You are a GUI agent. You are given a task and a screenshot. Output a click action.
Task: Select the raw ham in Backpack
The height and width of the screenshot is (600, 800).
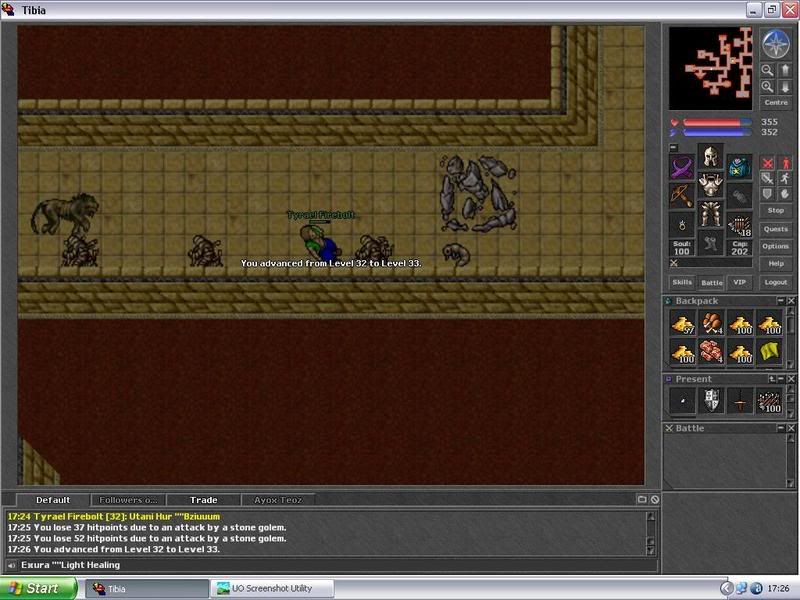tap(711, 352)
